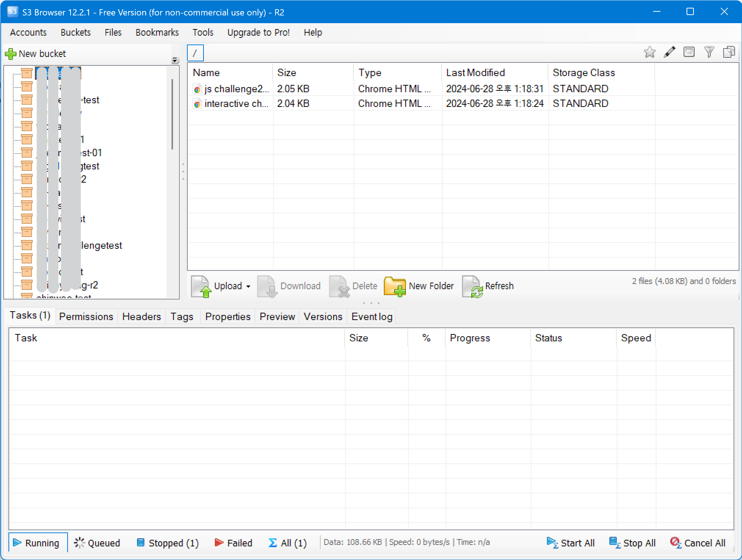Click the copy path icon

click(x=729, y=53)
